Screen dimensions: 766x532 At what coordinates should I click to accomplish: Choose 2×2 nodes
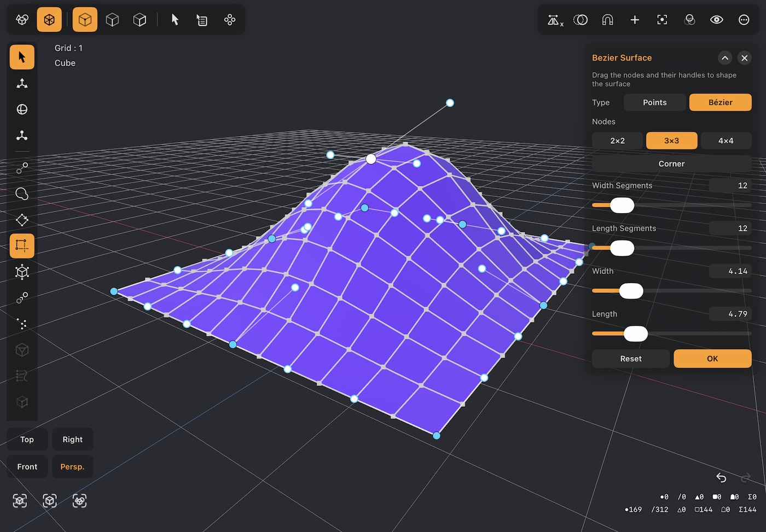[x=617, y=141]
